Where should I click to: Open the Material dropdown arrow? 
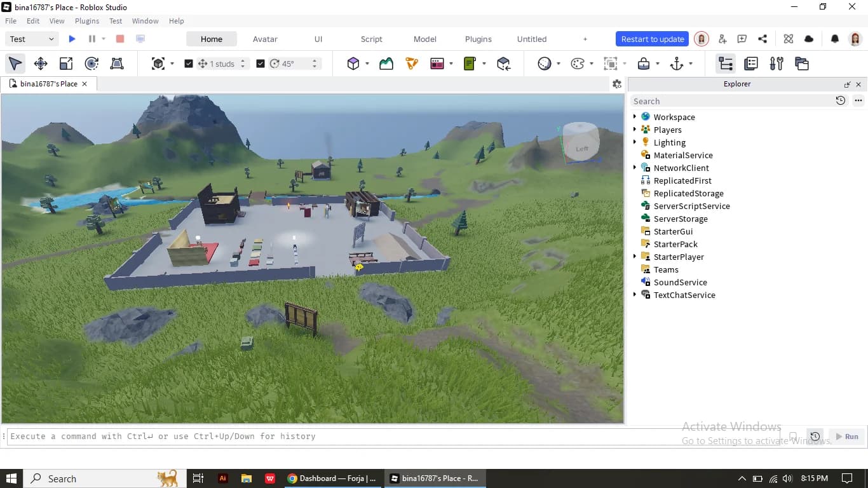click(x=559, y=64)
